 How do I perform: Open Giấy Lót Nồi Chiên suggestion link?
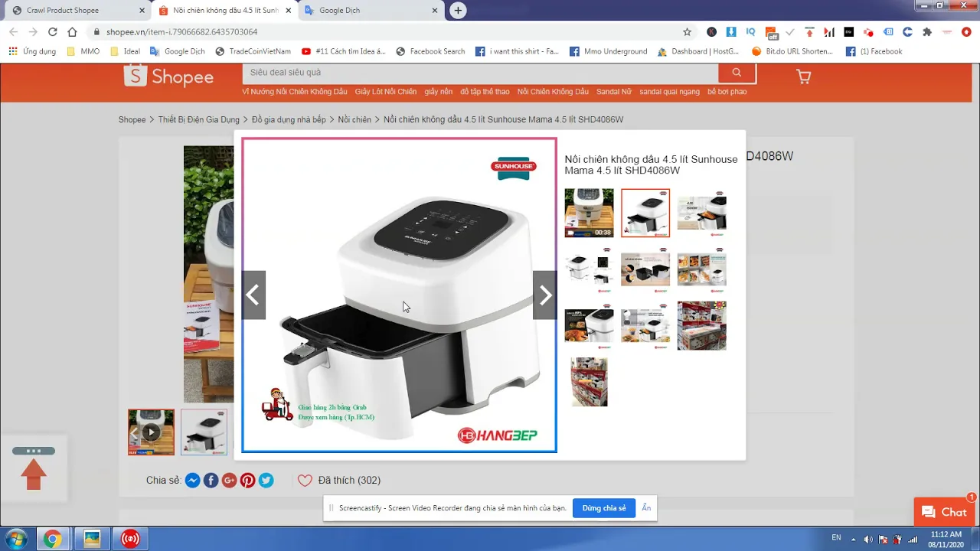pos(386,92)
